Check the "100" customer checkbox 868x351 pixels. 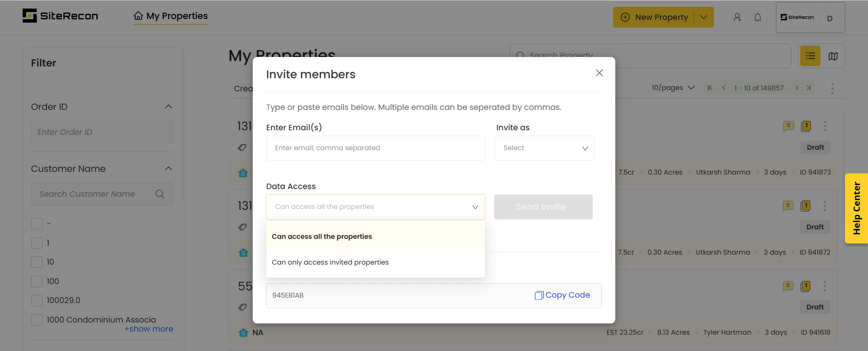click(37, 281)
